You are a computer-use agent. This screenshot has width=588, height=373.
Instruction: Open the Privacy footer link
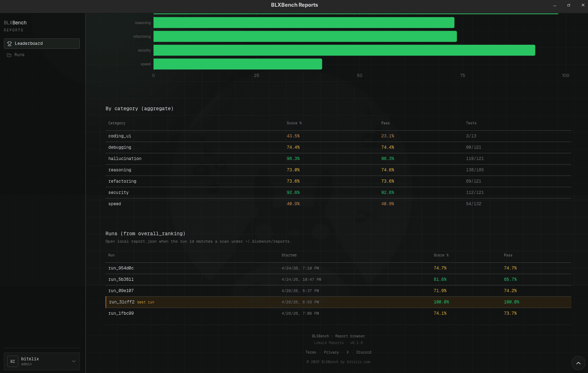click(331, 352)
